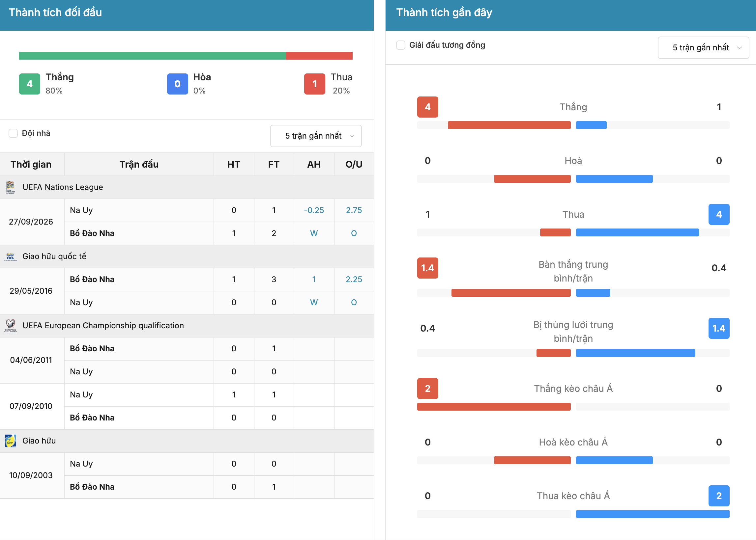Click the 2.25 over/under value
756x540 pixels.
point(354,279)
